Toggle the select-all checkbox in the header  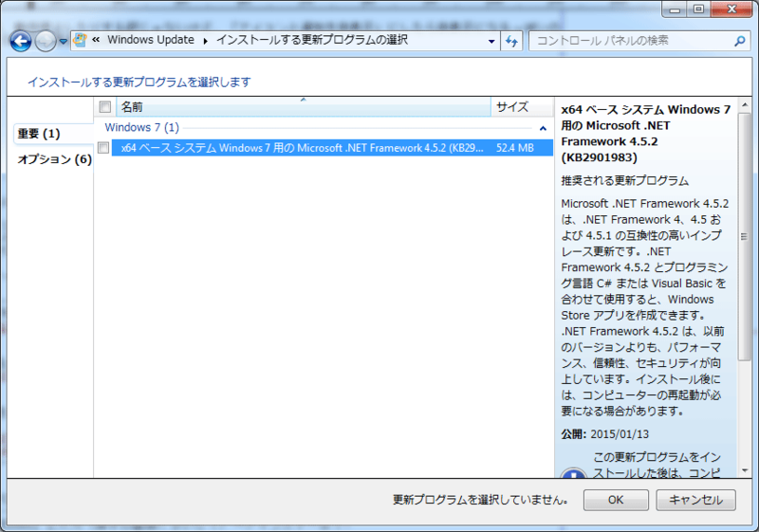pos(104,106)
